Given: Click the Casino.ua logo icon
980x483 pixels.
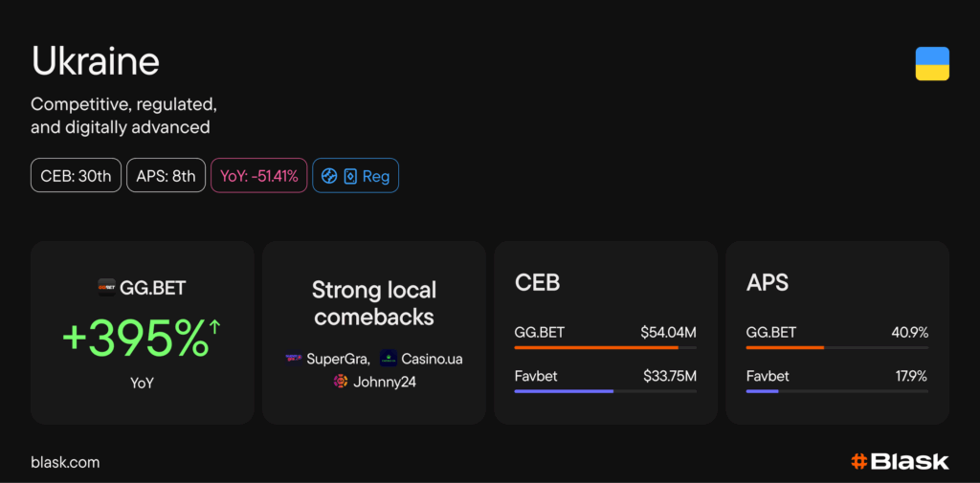Looking at the screenshot, I should tap(389, 359).
